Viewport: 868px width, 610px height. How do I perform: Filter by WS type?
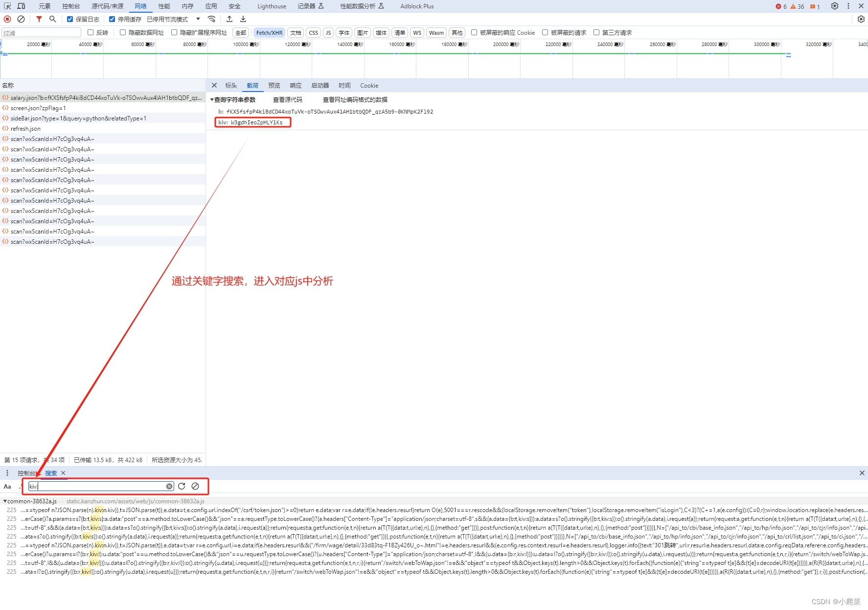[x=417, y=32]
